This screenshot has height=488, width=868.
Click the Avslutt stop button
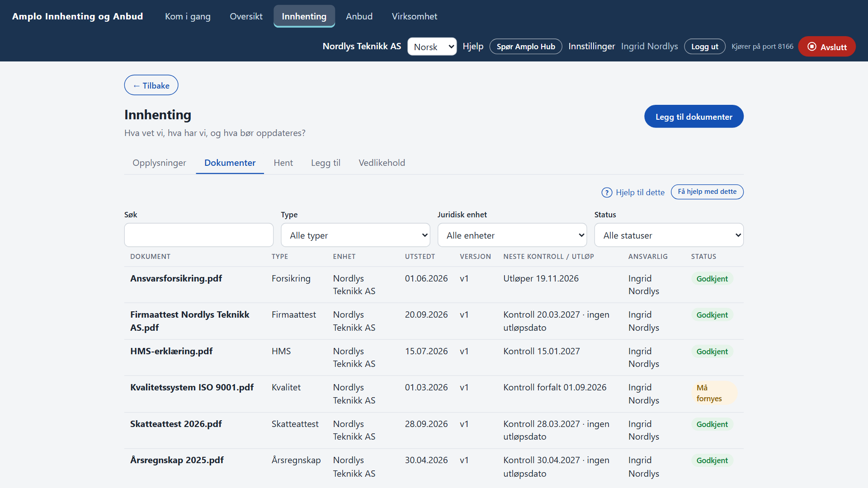[x=827, y=47]
